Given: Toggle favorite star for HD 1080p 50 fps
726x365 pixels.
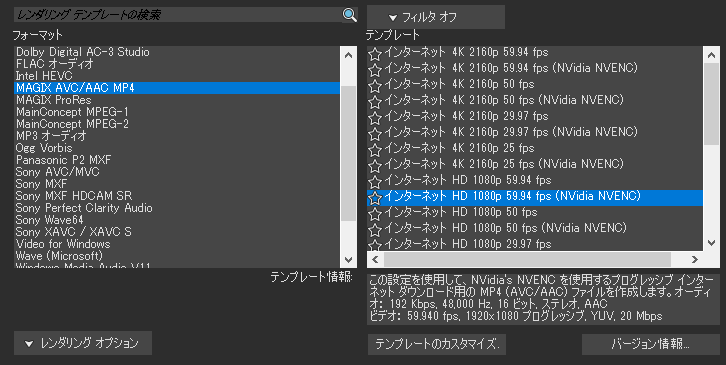Looking at the screenshot, I should tap(375, 214).
